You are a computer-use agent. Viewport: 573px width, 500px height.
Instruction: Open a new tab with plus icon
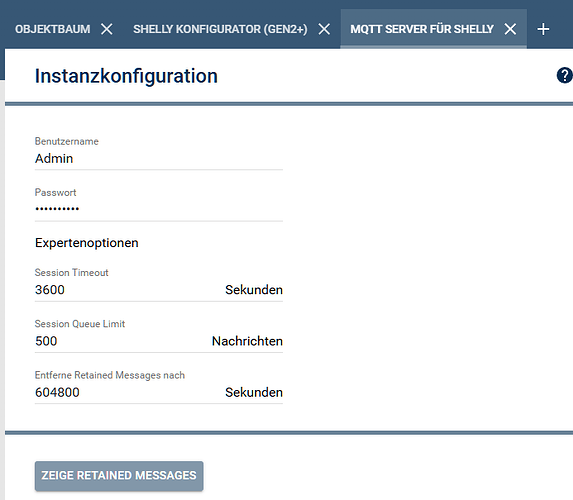coord(543,29)
